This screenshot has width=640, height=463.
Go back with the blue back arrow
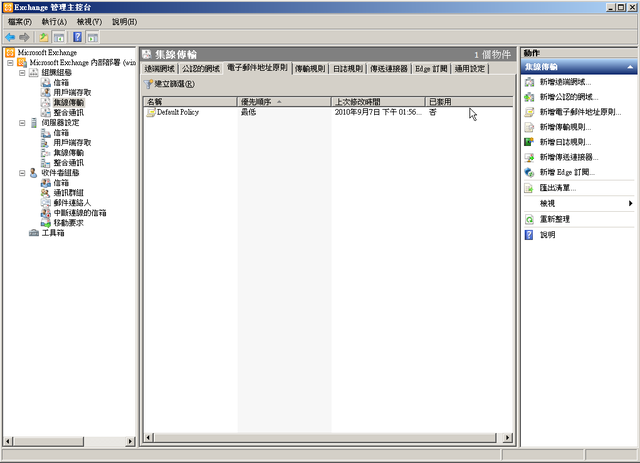tap(10, 38)
